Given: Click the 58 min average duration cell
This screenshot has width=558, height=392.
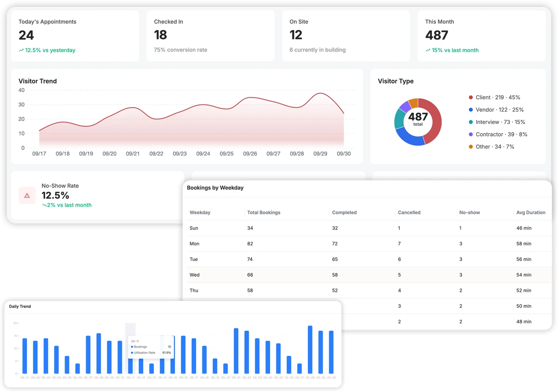Looking at the screenshot, I should pyautogui.click(x=524, y=243).
